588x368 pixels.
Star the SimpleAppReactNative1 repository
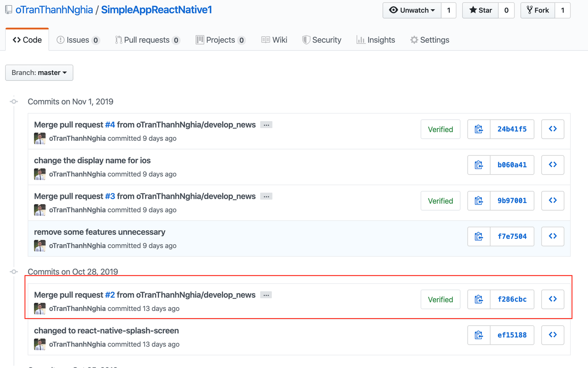pyautogui.click(x=480, y=10)
